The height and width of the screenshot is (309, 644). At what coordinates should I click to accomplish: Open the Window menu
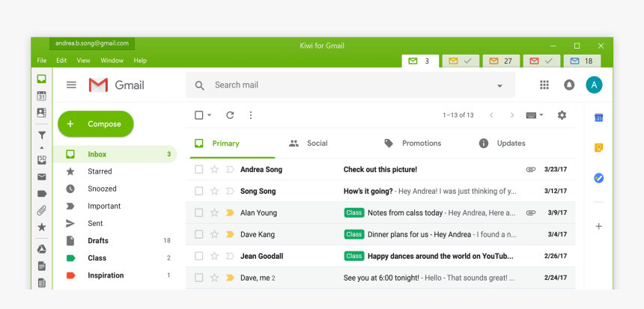[x=112, y=61]
